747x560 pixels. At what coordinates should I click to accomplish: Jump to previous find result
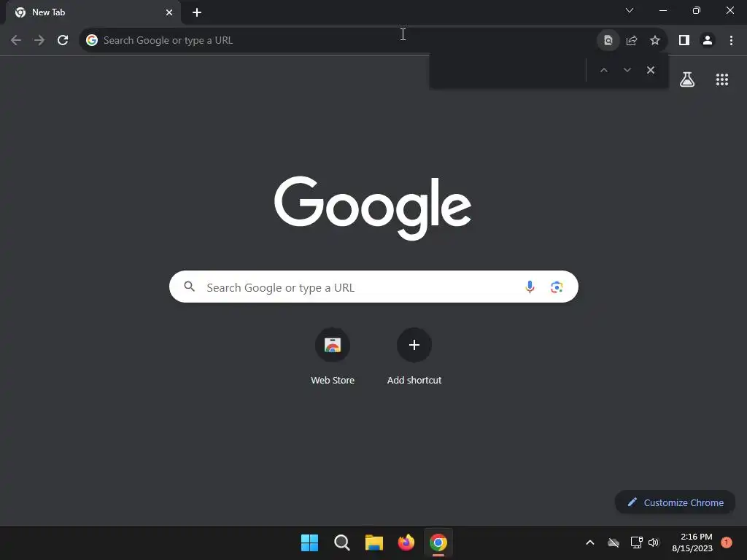pyautogui.click(x=603, y=70)
